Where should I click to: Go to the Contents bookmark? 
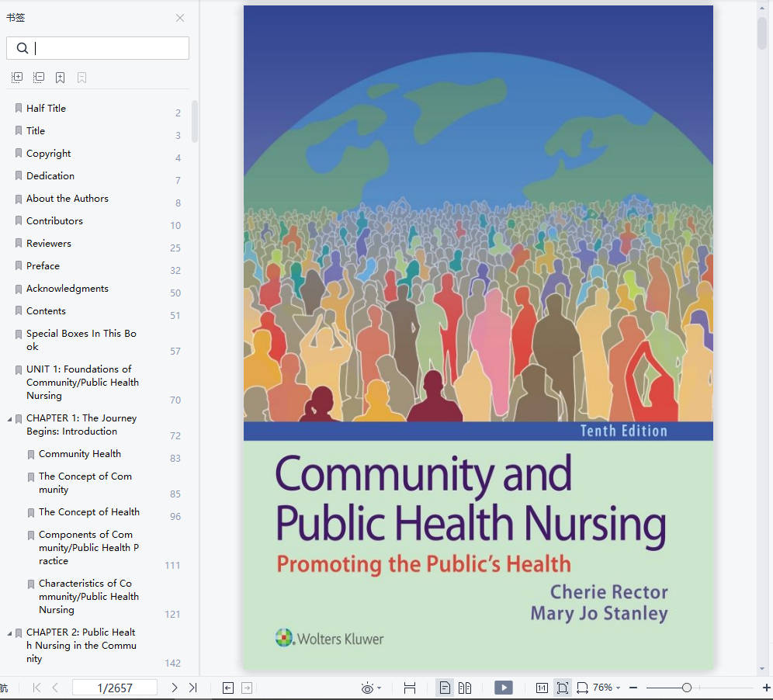[46, 311]
